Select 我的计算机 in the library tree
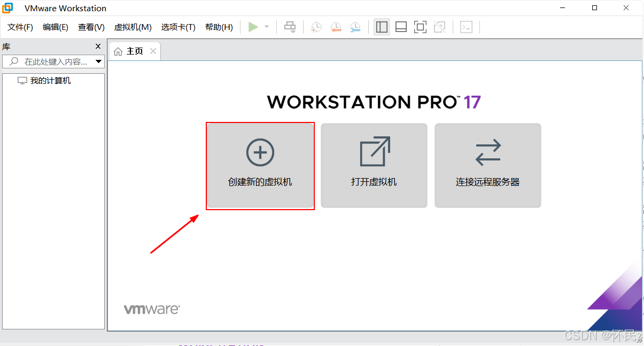The width and height of the screenshot is (644, 346). click(44, 81)
